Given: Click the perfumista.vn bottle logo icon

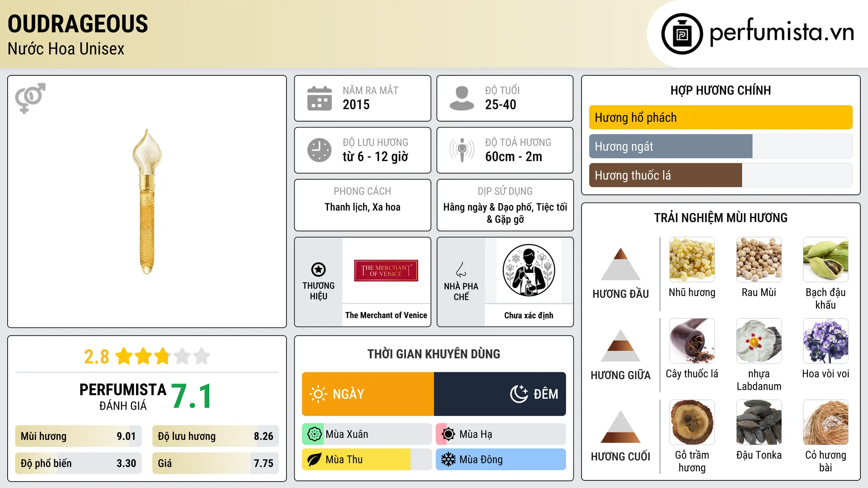Looking at the screenshot, I should click(682, 34).
